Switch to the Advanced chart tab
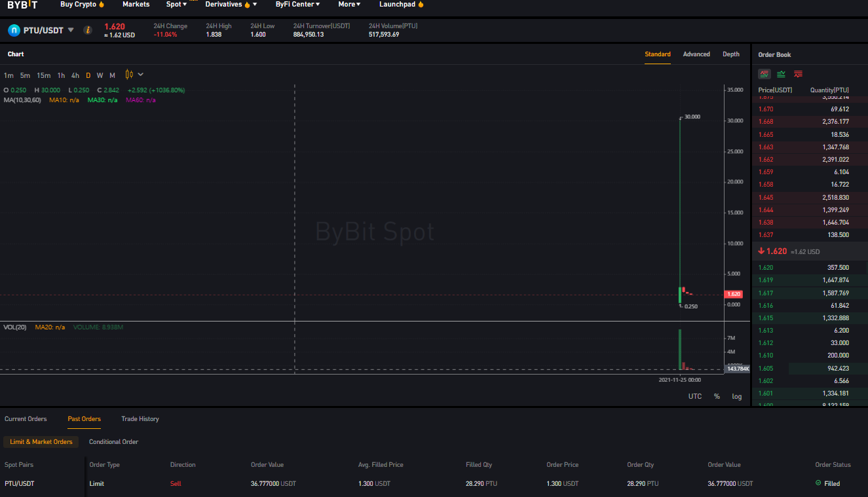 click(696, 54)
